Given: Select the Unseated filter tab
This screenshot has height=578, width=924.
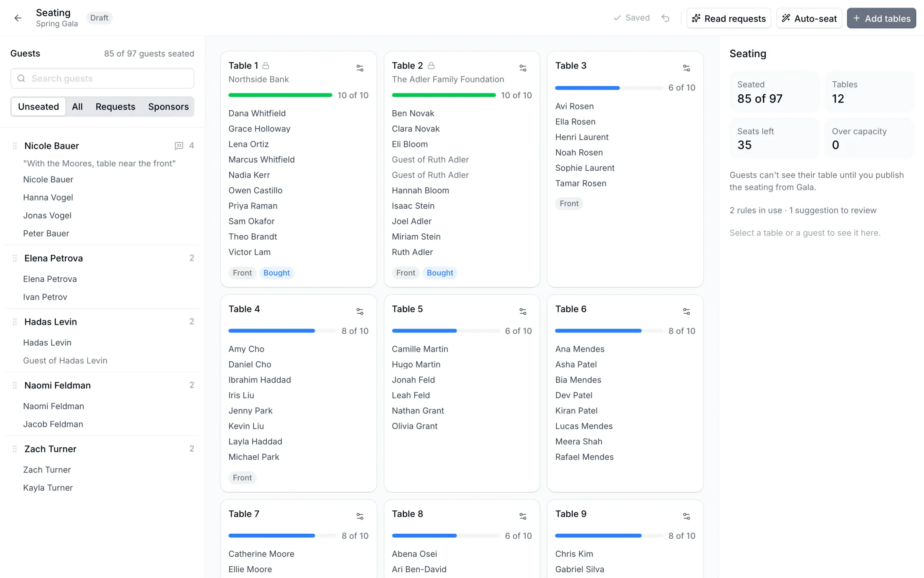Looking at the screenshot, I should point(38,107).
